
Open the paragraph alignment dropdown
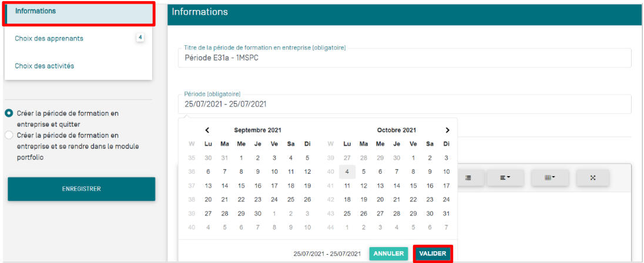(505, 177)
